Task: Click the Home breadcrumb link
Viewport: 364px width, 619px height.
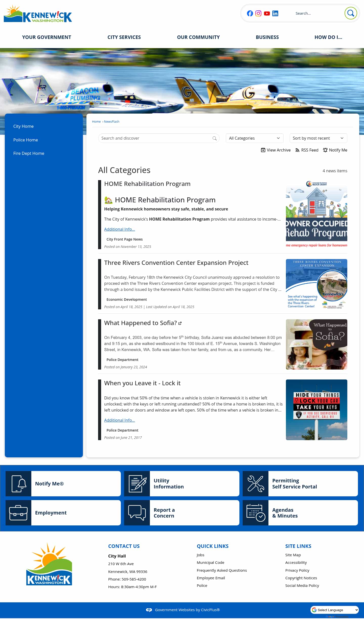Action: tap(96, 122)
